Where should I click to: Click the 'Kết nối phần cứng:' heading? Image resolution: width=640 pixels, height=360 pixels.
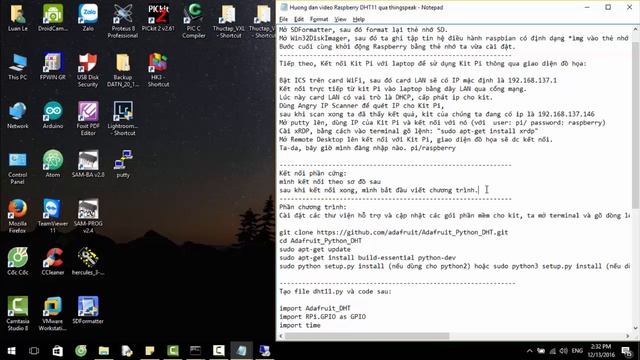pos(313,173)
